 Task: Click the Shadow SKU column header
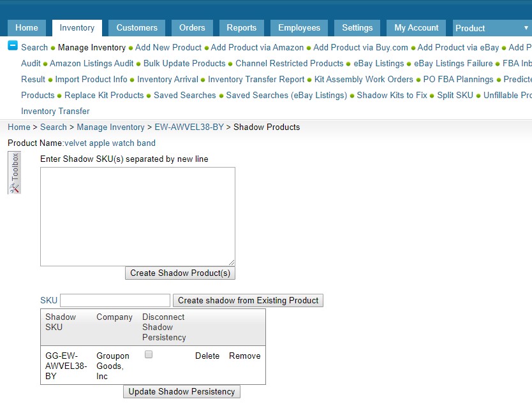(x=61, y=322)
